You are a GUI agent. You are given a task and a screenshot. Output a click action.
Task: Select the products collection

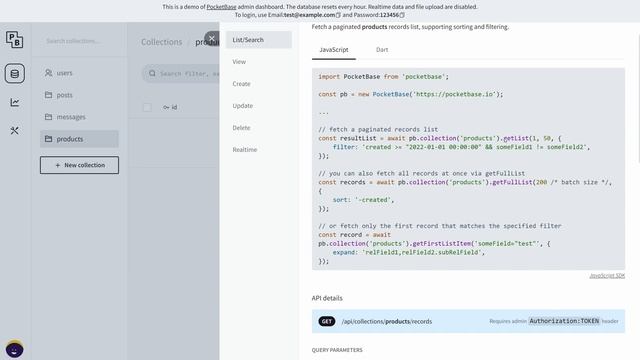click(79, 139)
